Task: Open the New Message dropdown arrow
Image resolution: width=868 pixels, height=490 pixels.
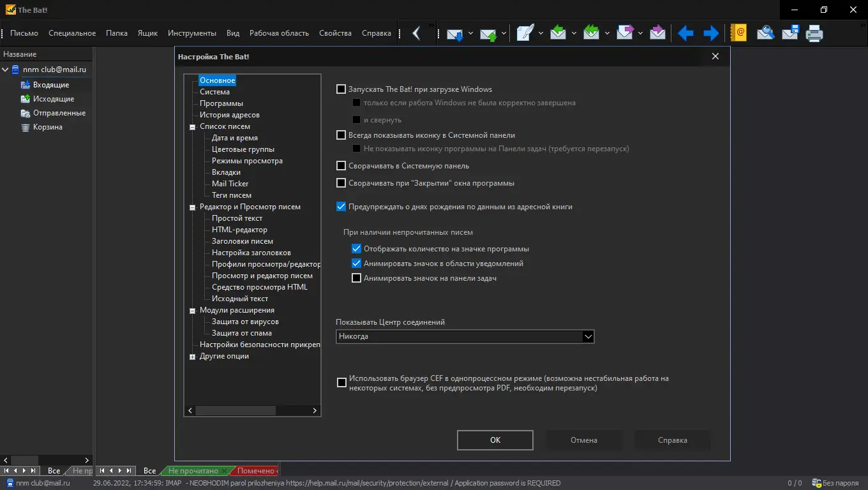Action: (541, 33)
